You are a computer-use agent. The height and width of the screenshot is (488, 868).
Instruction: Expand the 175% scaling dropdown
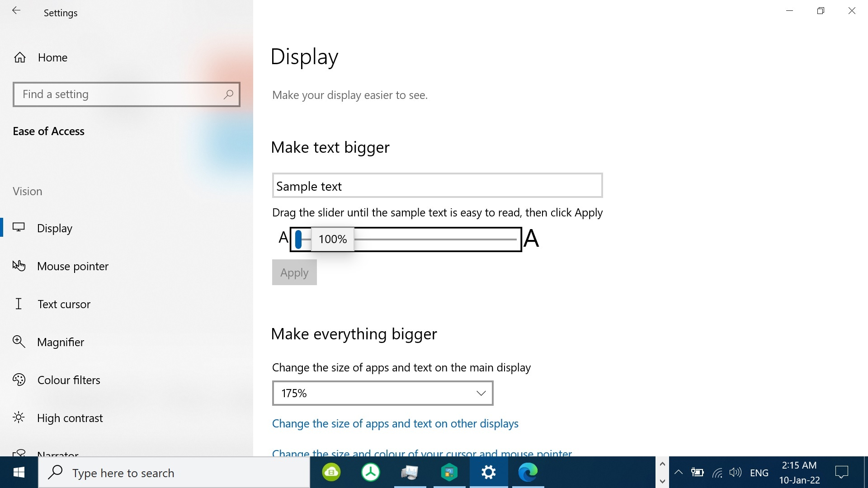(382, 393)
